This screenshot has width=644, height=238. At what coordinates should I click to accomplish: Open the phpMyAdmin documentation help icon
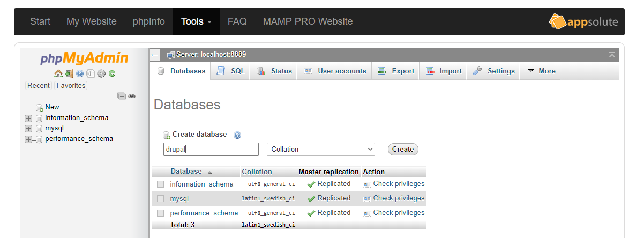[80, 74]
